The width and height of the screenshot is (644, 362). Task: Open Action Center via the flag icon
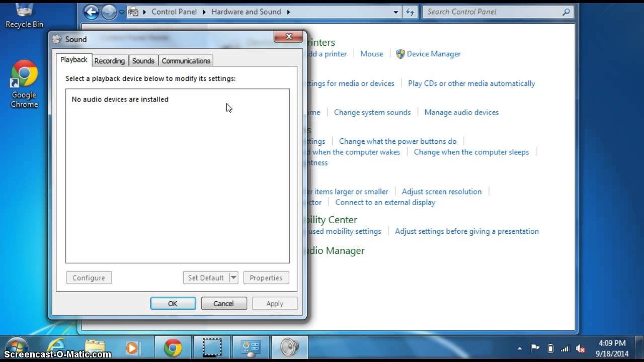pos(535,348)
